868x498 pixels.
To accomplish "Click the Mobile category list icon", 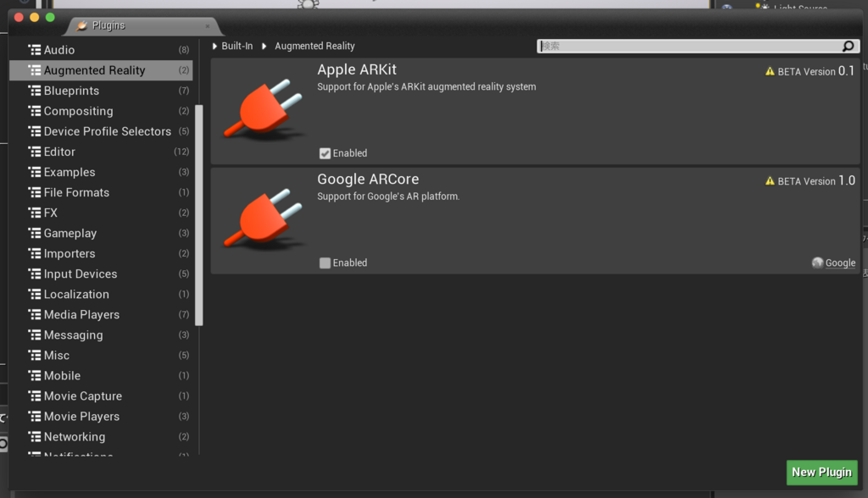I will 34,376.
